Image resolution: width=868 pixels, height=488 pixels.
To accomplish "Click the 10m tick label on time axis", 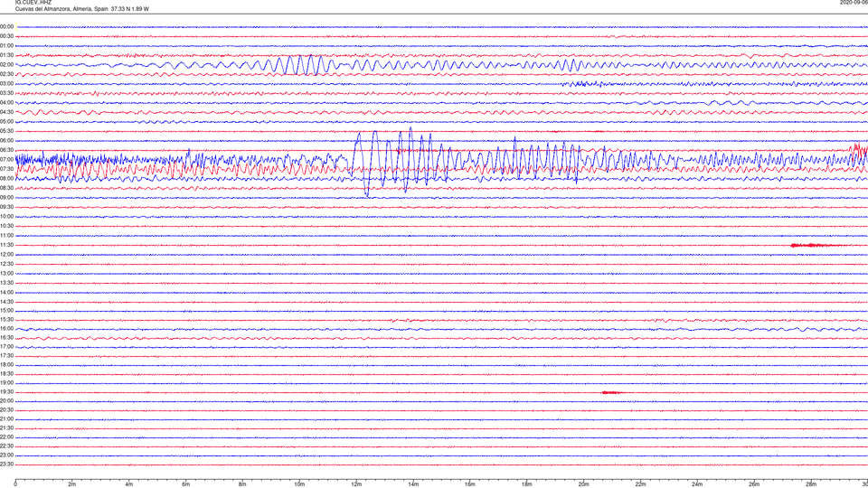I will pos(299,484).
